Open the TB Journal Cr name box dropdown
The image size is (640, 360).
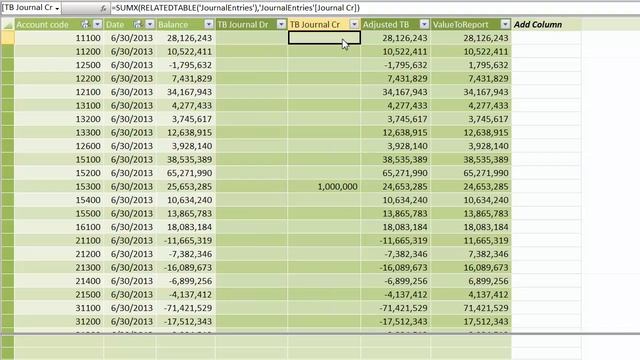tap(57, 8)
